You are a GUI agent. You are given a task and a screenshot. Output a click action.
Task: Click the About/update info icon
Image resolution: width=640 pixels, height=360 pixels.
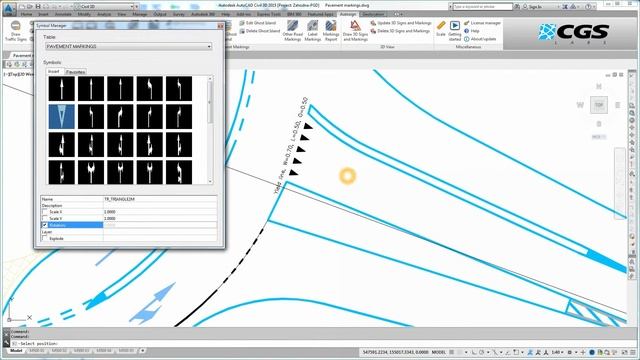[467, 39]
